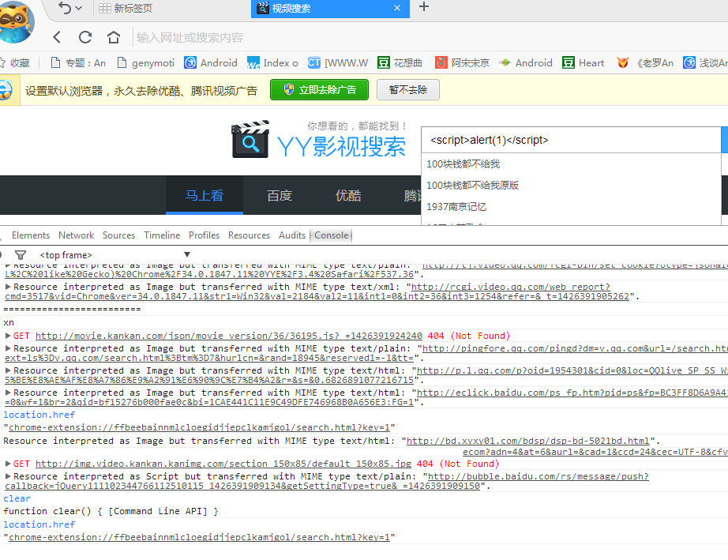Open Android bookmark with green robot icon

pyautogui.click(x=526, y=62)
